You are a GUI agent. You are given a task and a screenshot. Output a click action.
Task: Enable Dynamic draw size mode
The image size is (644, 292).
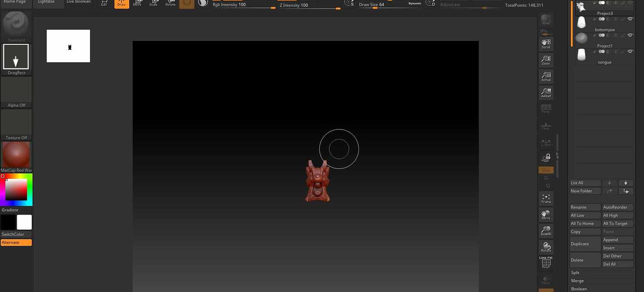[414, 3]
